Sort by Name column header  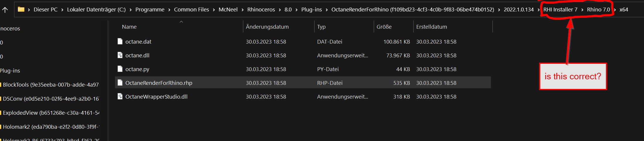[129, 27]
